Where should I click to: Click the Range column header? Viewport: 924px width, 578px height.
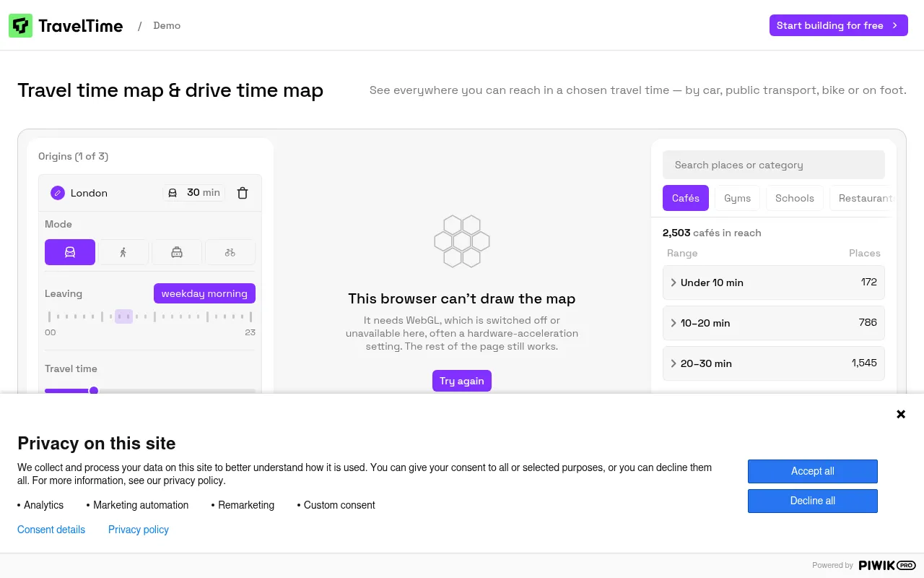click(682, 253)
